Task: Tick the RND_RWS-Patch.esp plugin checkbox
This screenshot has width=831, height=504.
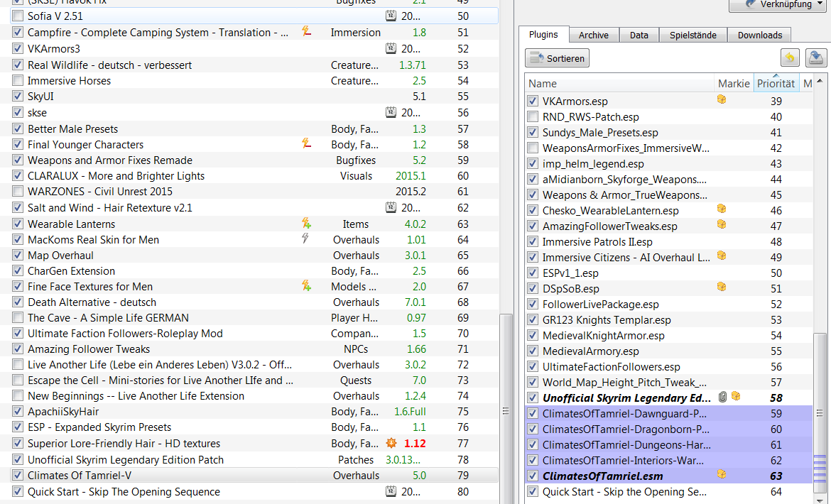Action: click(533, 117)
